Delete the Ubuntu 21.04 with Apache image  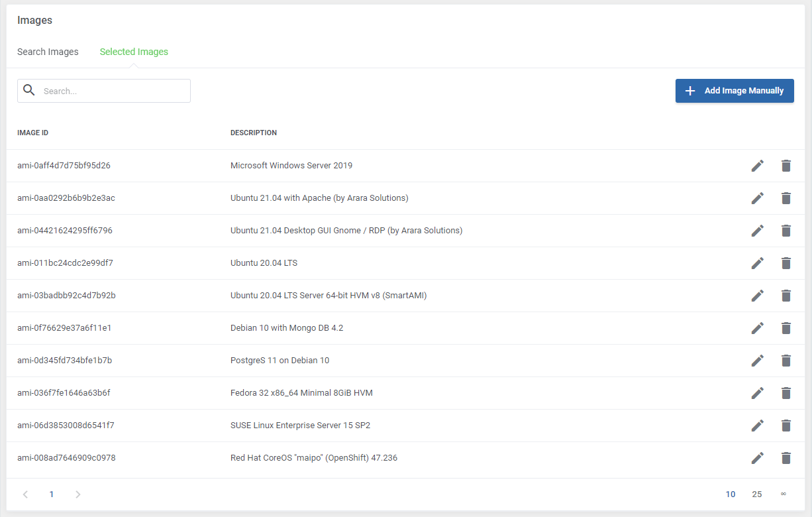[x=786, y=198]
